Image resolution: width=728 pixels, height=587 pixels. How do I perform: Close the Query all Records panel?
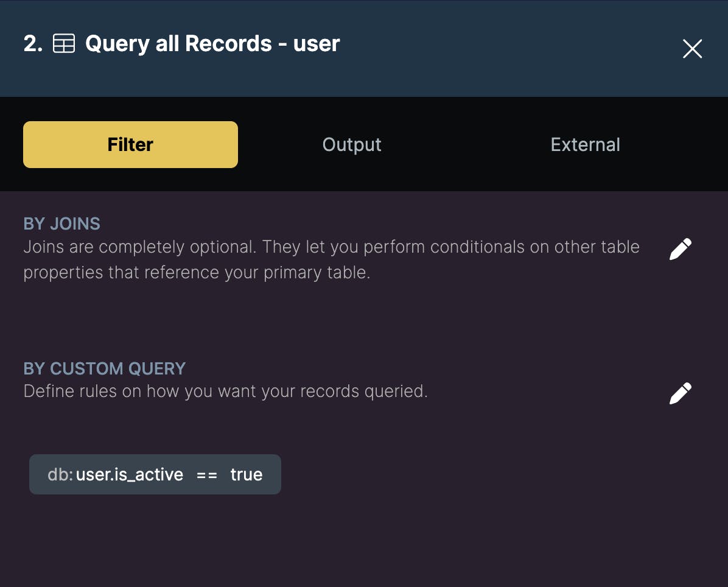click(x=692, y=49)
